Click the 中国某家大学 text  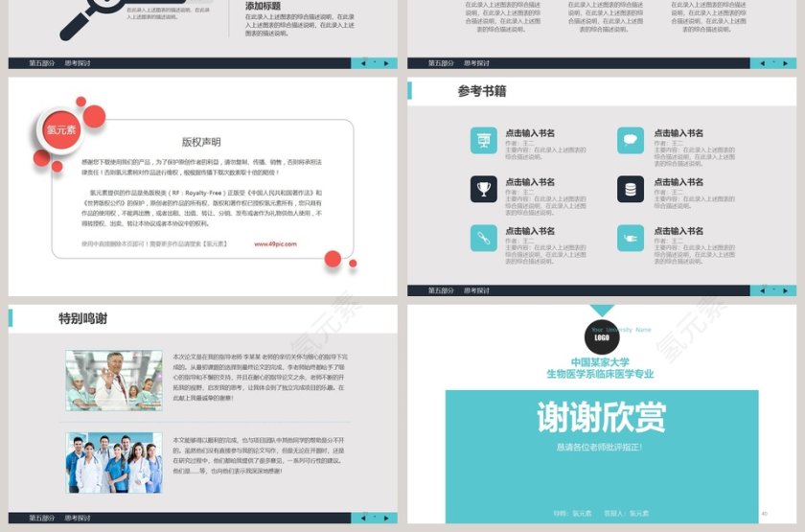[600, 362]
